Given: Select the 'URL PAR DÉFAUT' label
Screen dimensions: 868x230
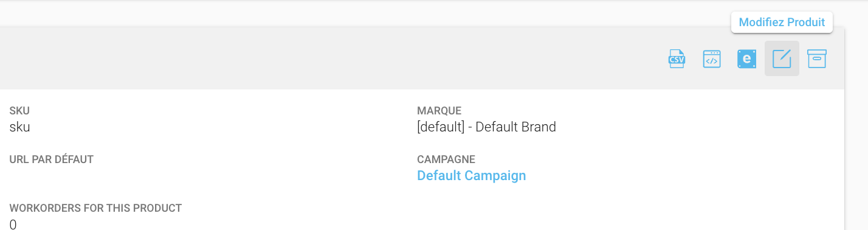Looking at the screenshot, I should point(52,159).
